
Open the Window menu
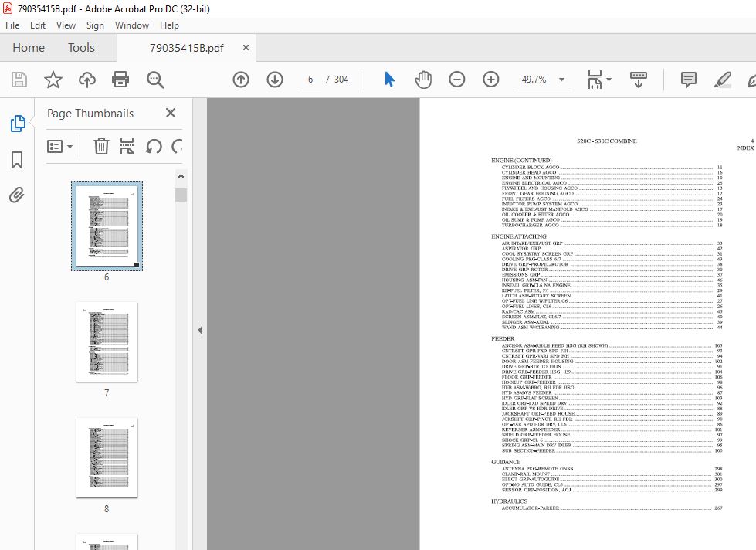point(131,25)
